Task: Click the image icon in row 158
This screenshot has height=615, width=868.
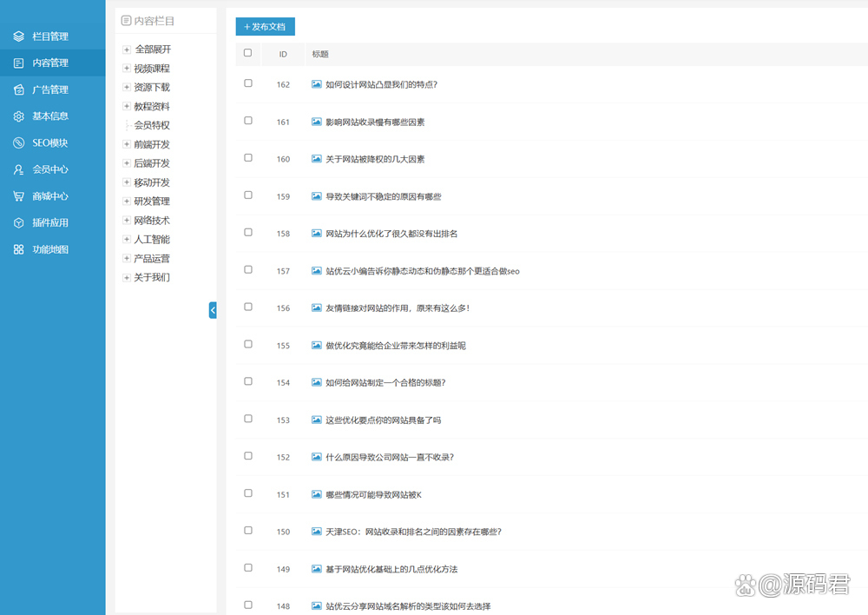Action: tap(317, 234)
